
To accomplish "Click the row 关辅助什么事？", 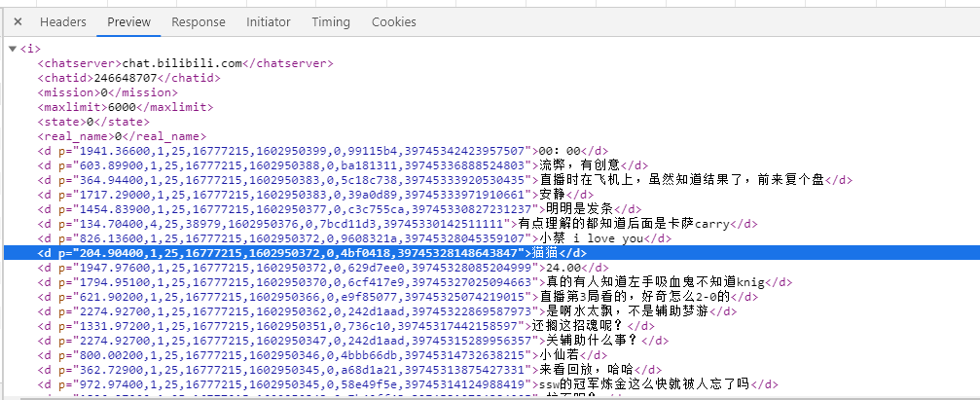I will tap(353, 340).
